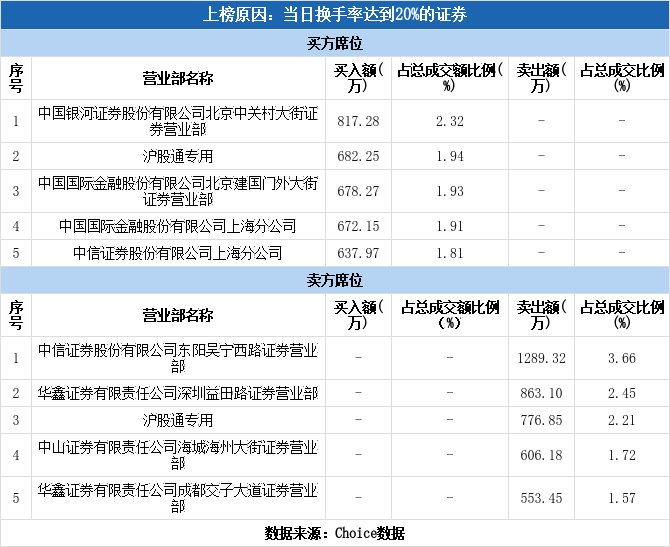This screenshot has height=547, width=670.
Task: Click percentage value 1.91
Action: click(450, 226)
